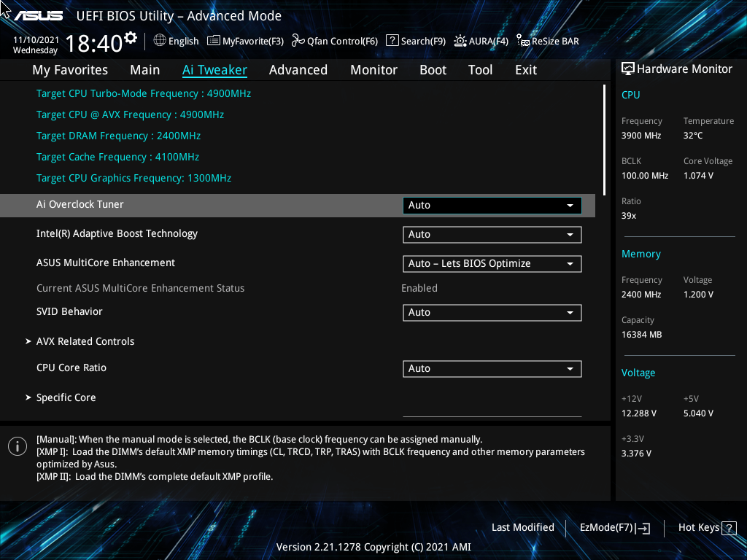The width and height of the screenshot is (747, 560).
Task: Switch to Advanced tab
Action: point(298,70)
